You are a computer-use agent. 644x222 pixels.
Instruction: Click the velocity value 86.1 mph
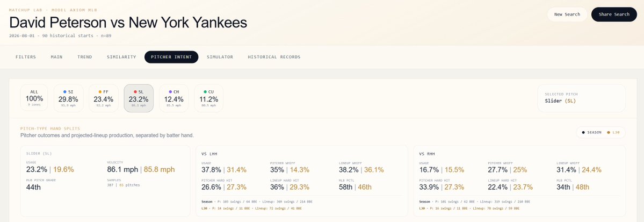122,169
